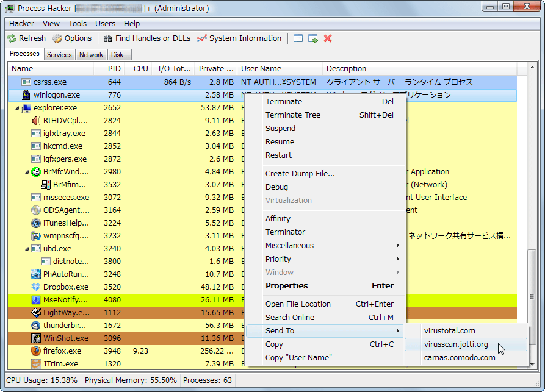This screenshot has height=392, width=545.
Task: Click the BrMfim process icon
Action: coord(46,184)
